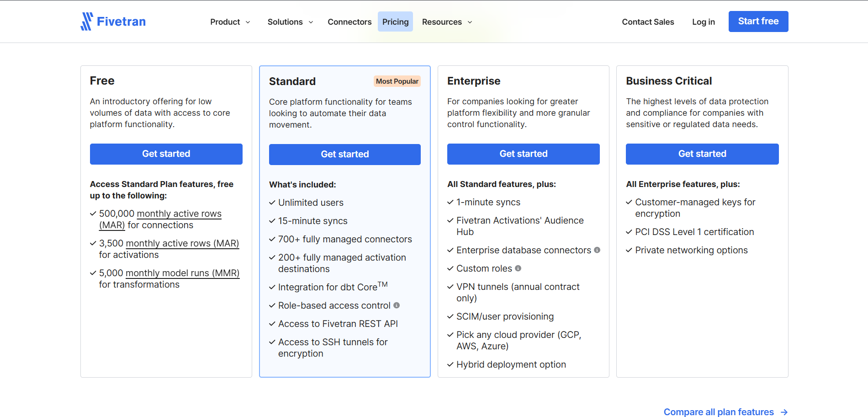Open 3,500 monthly active rows (MAR) link

pos(182,243)
